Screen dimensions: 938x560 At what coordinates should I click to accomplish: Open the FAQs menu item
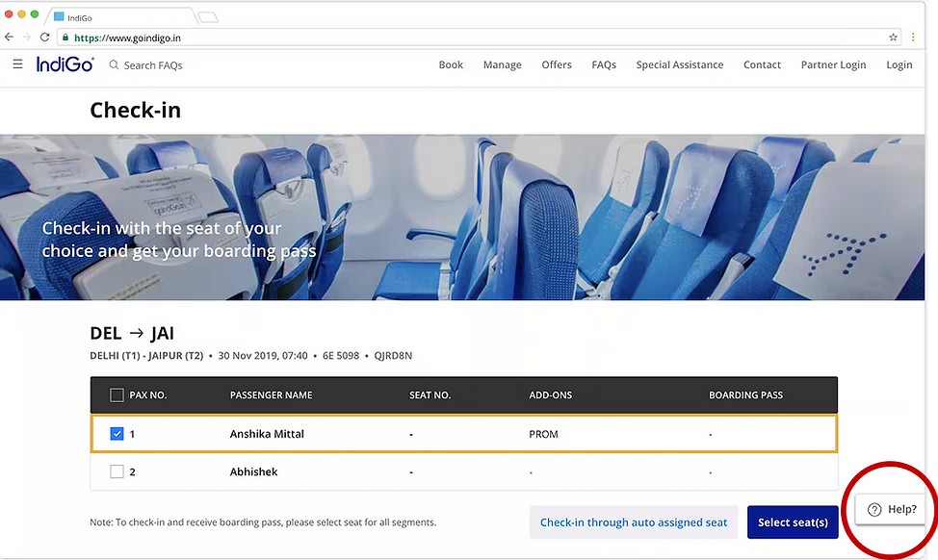[604, 64]
